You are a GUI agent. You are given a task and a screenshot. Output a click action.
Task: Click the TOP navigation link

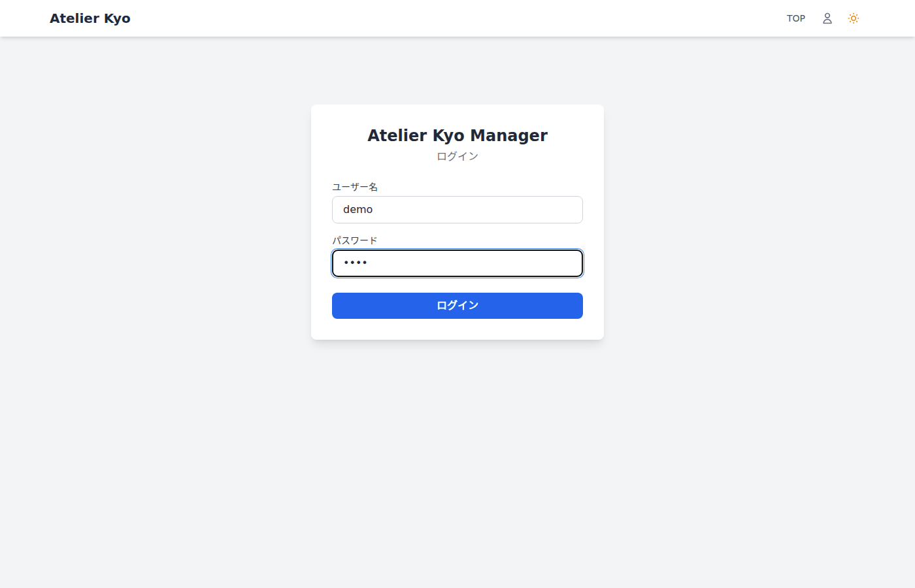tap(795, 18)
